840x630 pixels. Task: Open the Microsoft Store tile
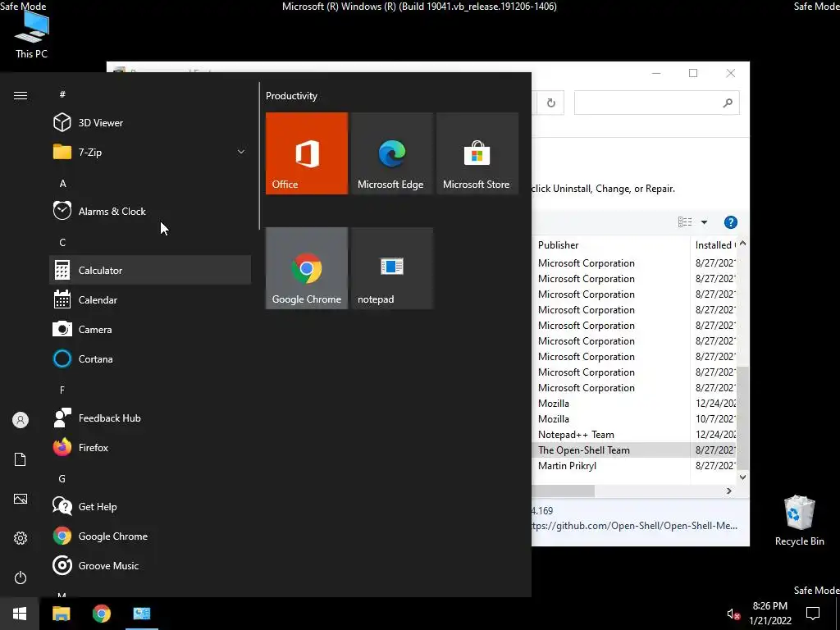coord(477,153)
